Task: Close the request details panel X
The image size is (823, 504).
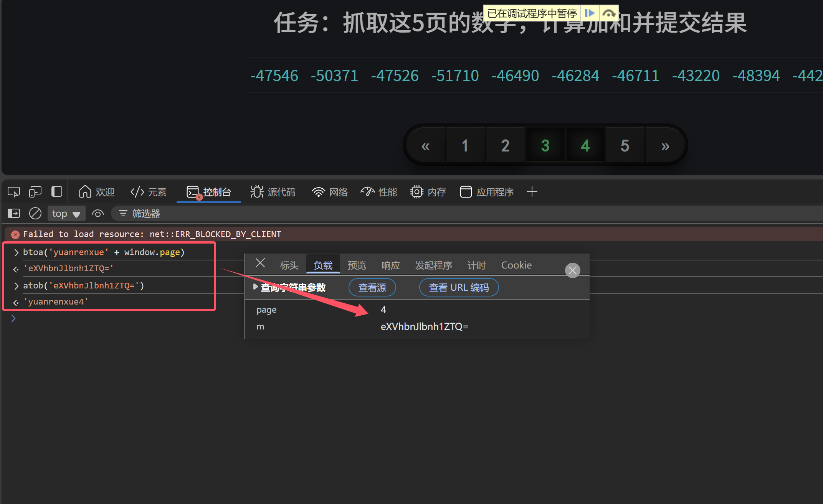Action: (x=260, y=263)
